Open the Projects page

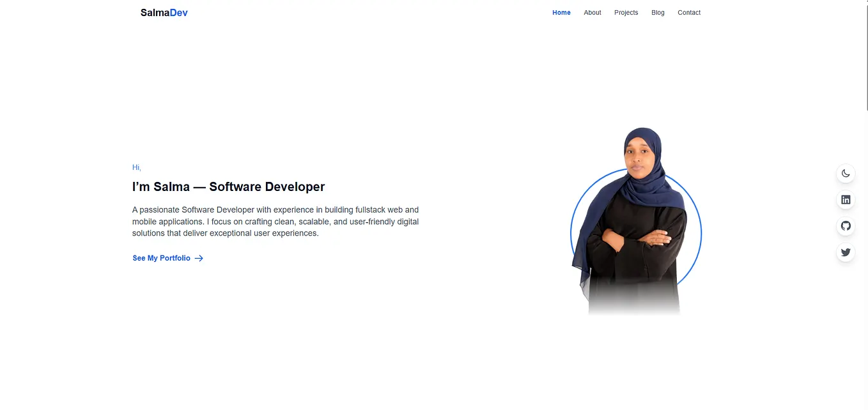(x=626, y=12)
